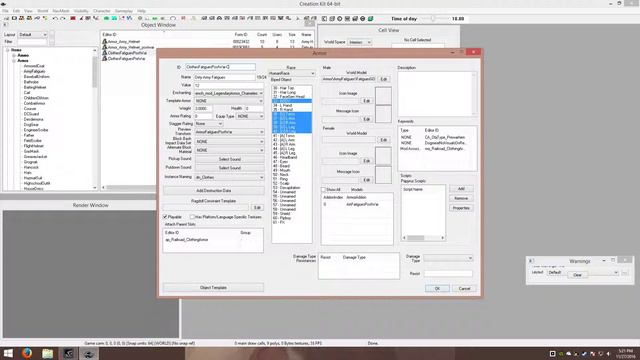This screenshot has height=360, width=640.
Task: Expand the Armor tree node in the Object Window
Action: coord(14,60)
